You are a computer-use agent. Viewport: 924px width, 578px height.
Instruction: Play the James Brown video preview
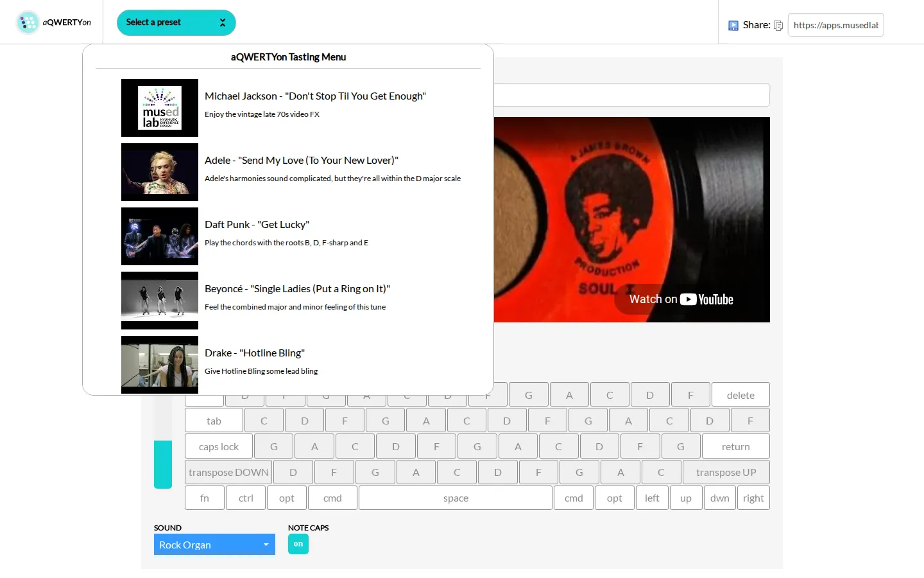click(631, 220)
